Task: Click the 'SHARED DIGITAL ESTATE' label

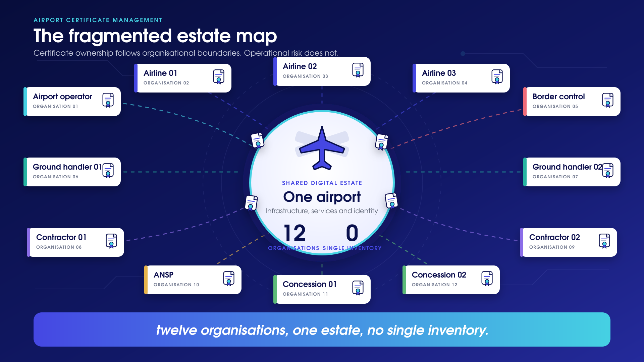Action: coord(322,183)
